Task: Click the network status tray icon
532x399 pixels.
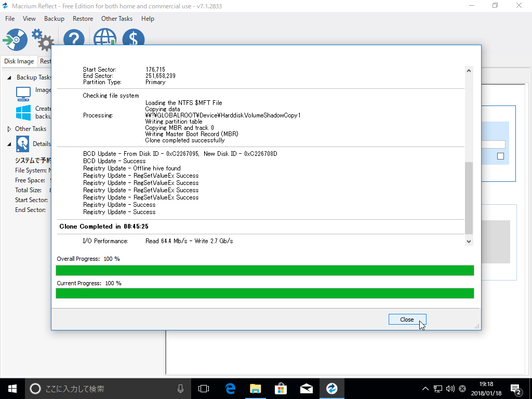Action: tap(437, 389)
